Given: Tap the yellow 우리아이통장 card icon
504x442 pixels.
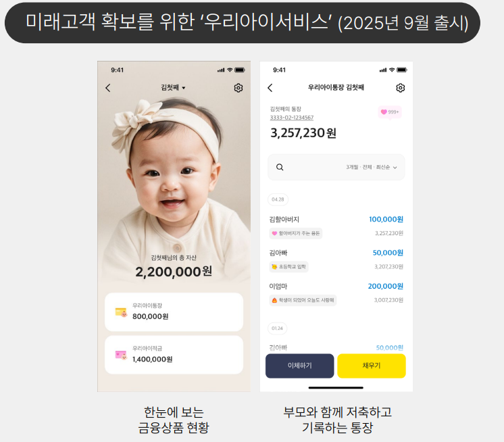Looking at the screenshot, I should pos(121,312).
